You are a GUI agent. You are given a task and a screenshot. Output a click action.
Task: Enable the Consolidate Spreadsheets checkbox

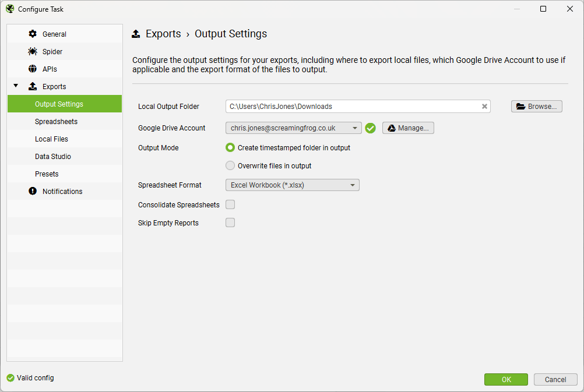click(230, 204)
